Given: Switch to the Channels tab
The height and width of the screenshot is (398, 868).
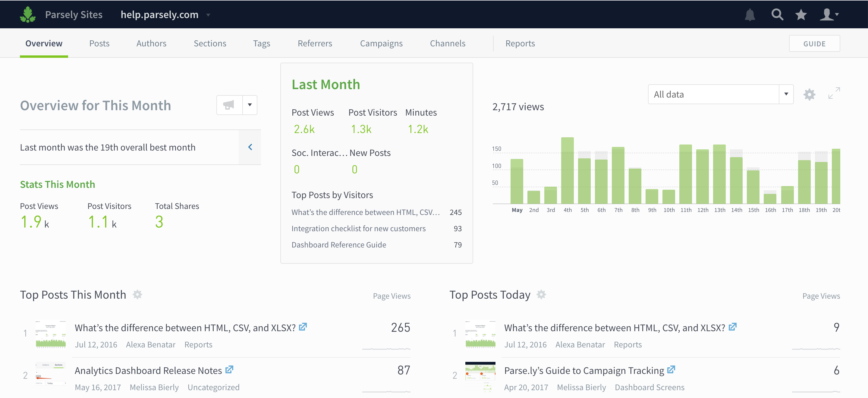Looking at the screenshot, I should [448, 43].
